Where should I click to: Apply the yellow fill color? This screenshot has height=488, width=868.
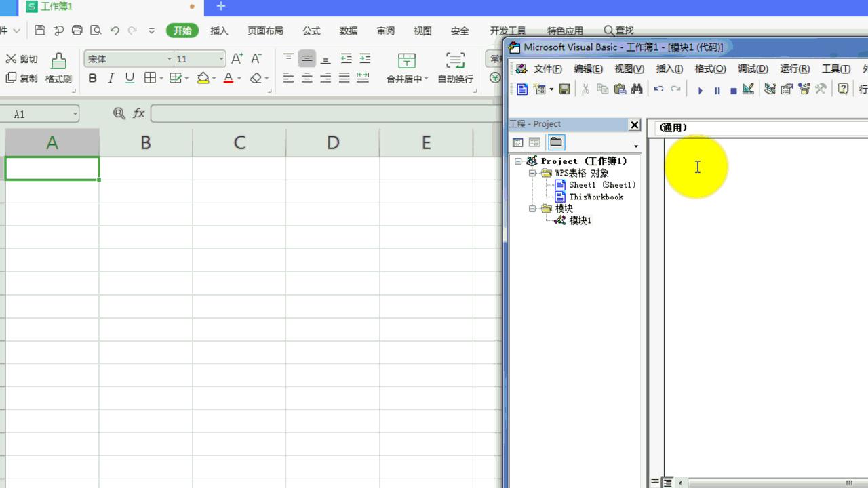point(202,78)
